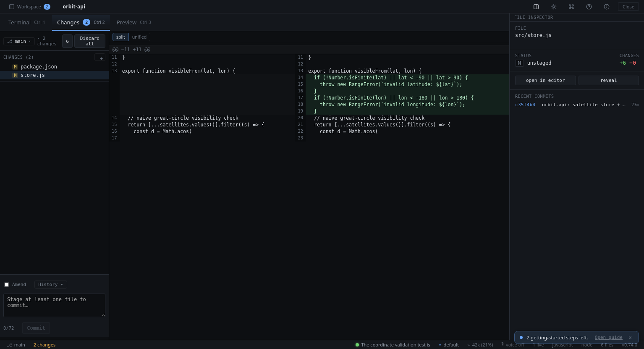Click 6 files status bar entry
This screenshot has height=349, width=644.
(x=607, y=345)
